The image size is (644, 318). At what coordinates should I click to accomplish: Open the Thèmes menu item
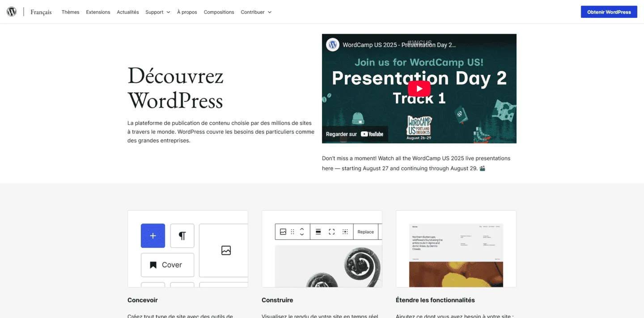(x=70, y=12)
